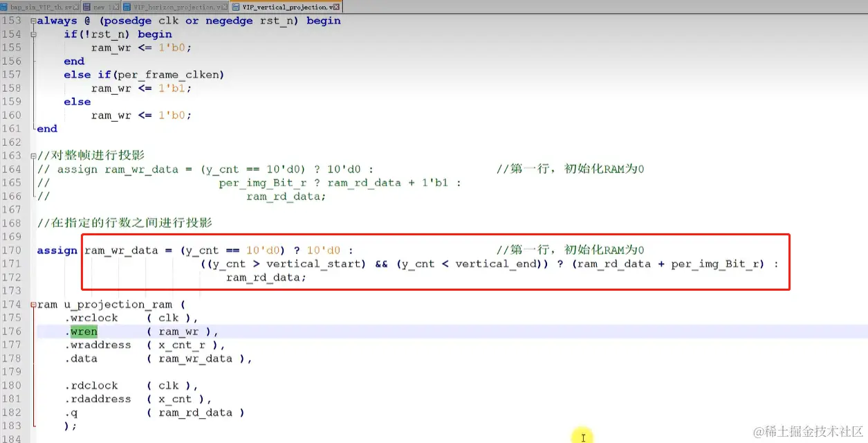The width and height of the screenshot is (868, 443).
Task: Click the '.wrclock' port name
Action: point(91,318)
